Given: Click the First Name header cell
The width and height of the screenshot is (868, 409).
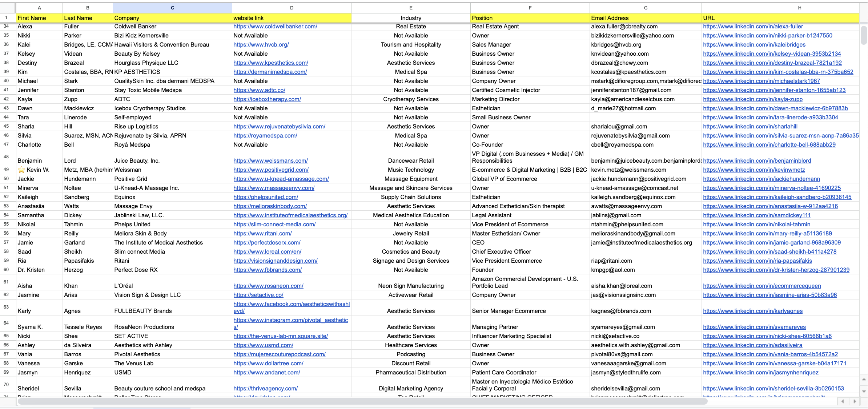Looking at the screenshot, I should pos(39,18).
